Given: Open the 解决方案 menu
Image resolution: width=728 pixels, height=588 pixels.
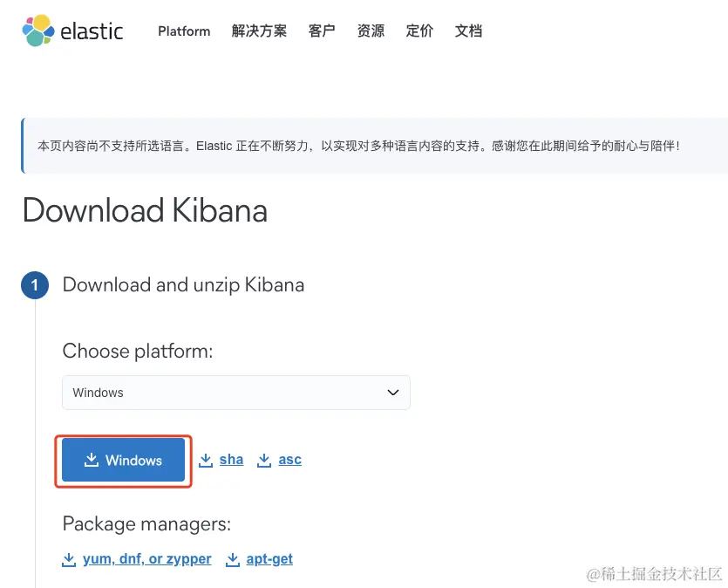Looking at the screenshot, I should click(x=259, y=31).
